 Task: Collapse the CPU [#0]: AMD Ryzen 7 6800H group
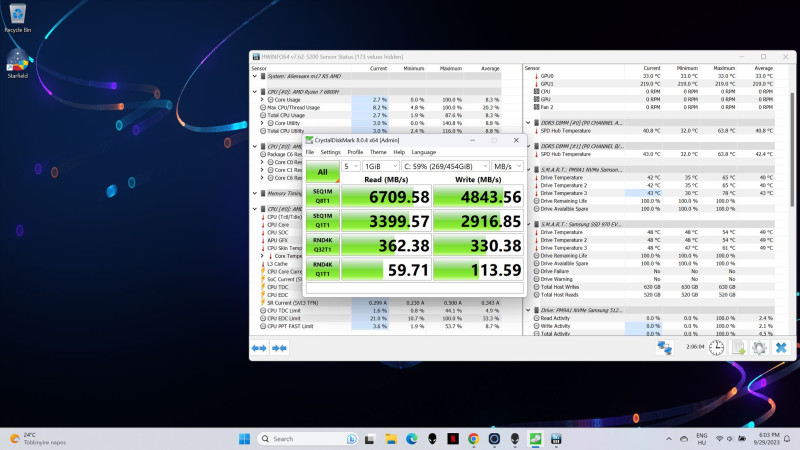255,92
